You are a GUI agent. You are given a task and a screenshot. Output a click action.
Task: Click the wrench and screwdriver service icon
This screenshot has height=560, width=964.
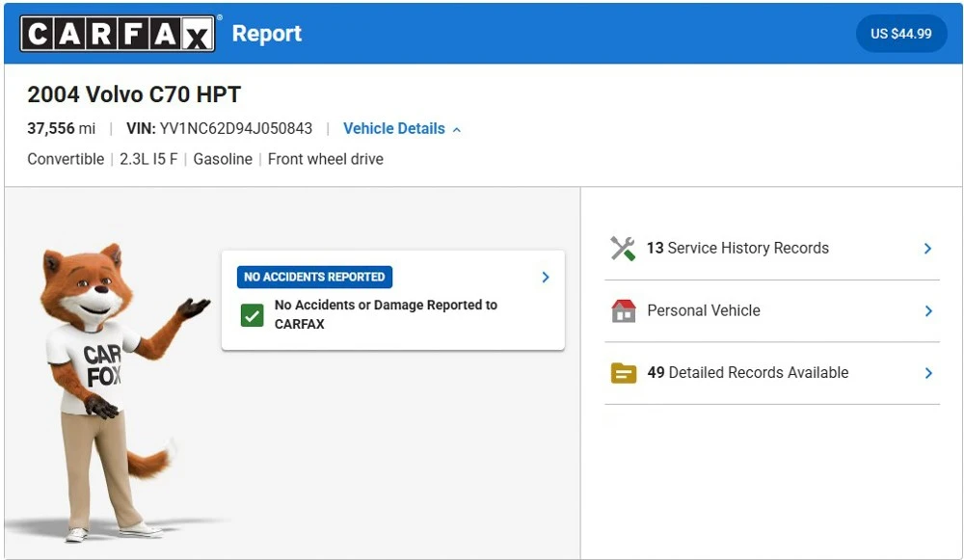(x=623, y=249)
